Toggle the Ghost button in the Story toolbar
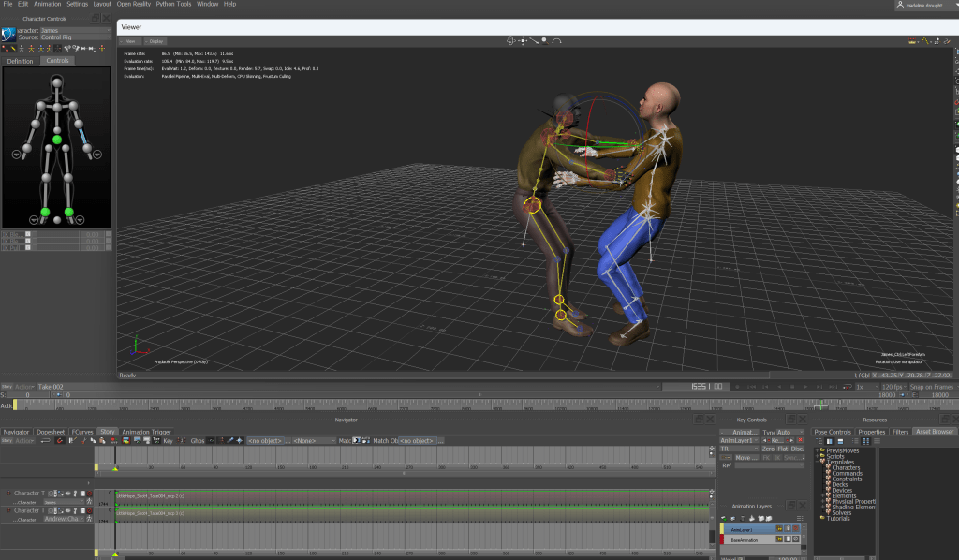The width and height of the screenshot is (959, 560). coord(197,440)
